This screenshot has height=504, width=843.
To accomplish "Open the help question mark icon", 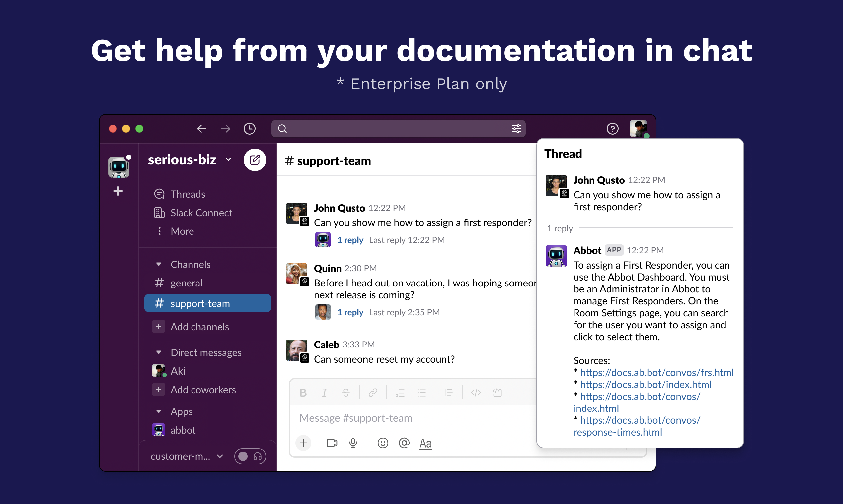I will tap(612, 129).
